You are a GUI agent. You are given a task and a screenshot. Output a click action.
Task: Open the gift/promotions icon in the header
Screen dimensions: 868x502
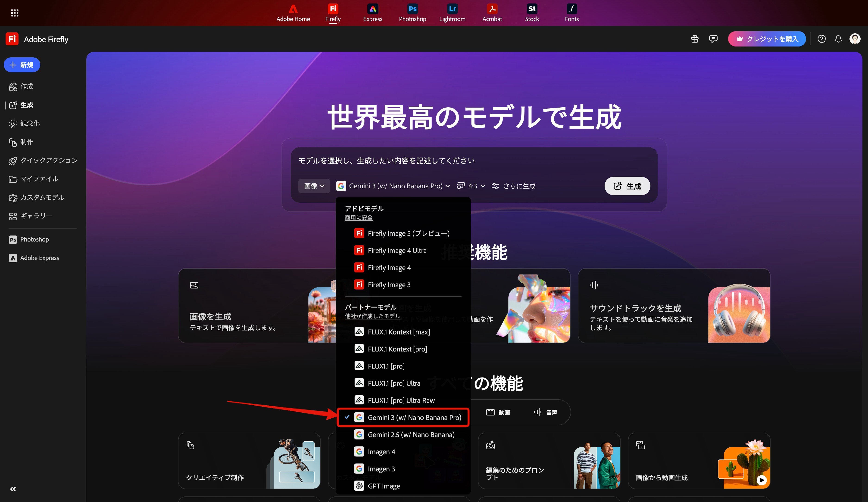[694, 39]
